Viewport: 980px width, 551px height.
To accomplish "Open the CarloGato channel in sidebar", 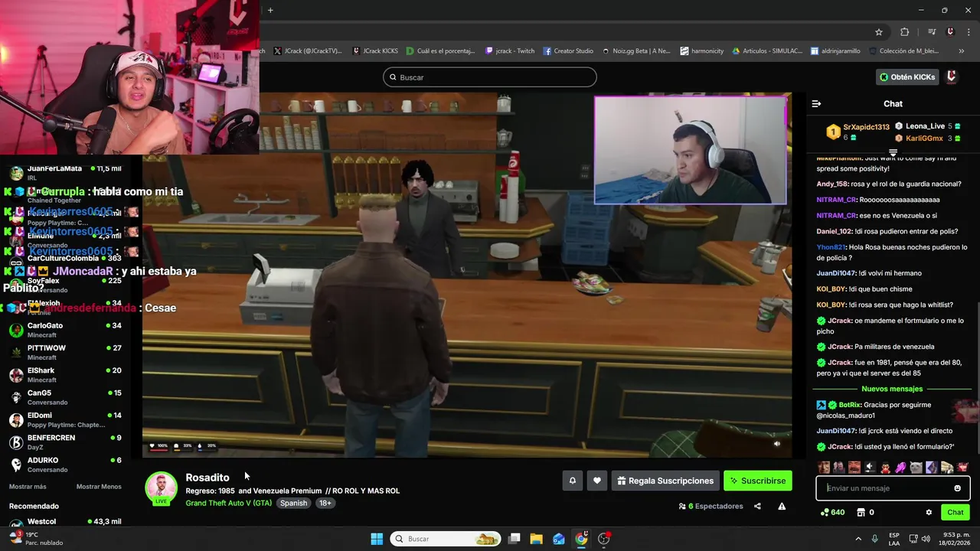I will [x=65, y=330].
